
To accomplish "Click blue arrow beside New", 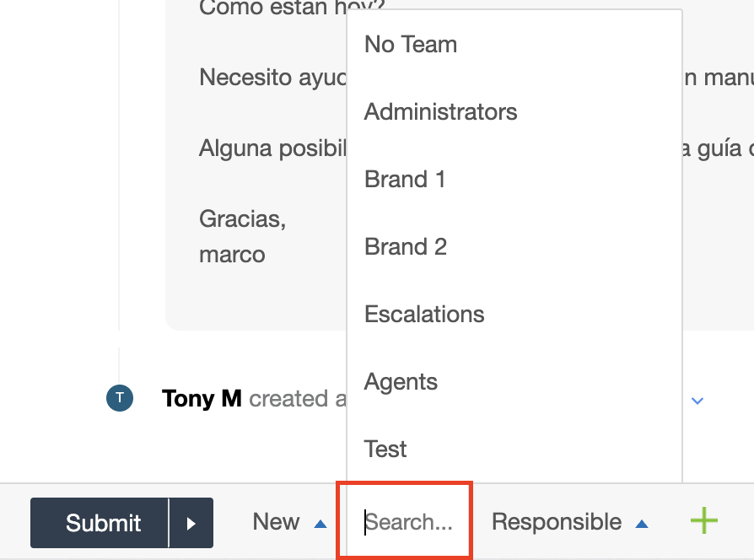I will tap(320, 524).
